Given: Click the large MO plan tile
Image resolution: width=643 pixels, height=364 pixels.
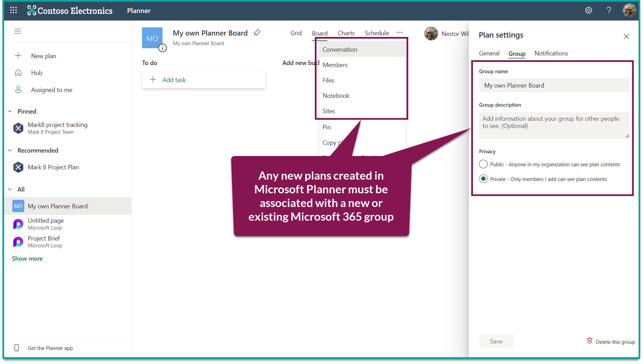Looking at the screenshot, I should pyautogui.click(x=152, y=38).
